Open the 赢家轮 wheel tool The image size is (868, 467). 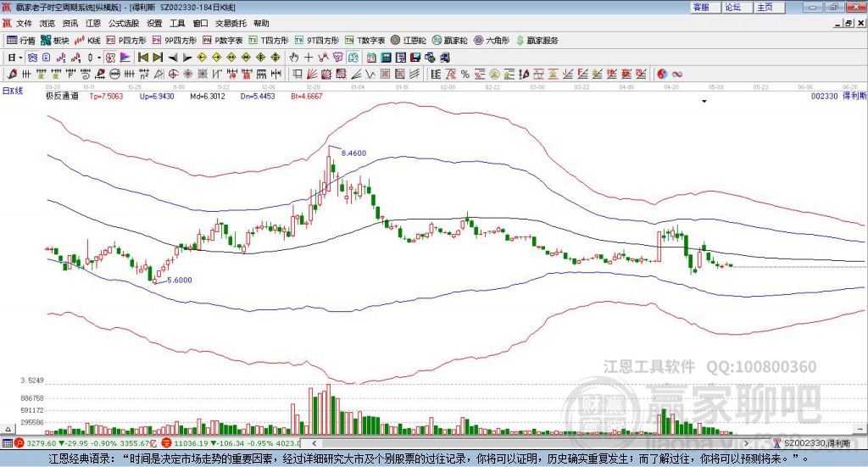point(449,41)
